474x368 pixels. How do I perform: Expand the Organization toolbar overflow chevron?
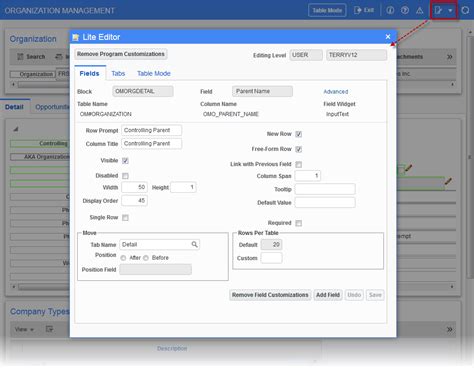(x=450, y=57)
